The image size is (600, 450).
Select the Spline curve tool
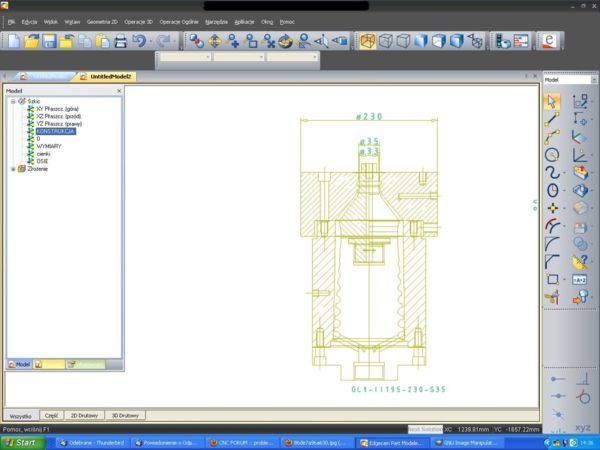(x=552, y=173)
